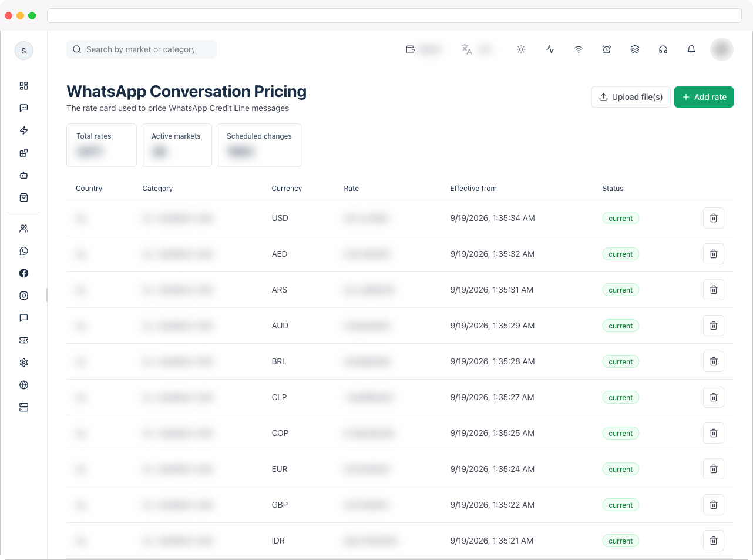The width and height of the screenshot is (753, 560).
Task: Open the dashboard grid icon in sidebar
Action: click(x=23, y=86)
